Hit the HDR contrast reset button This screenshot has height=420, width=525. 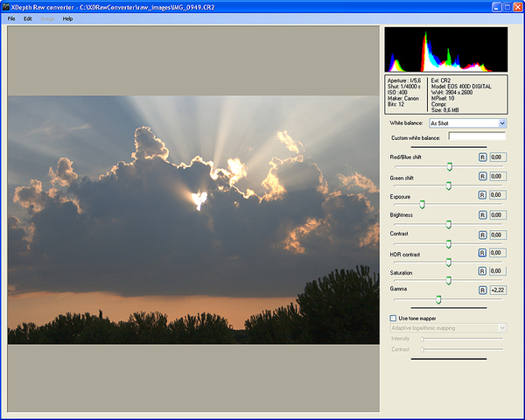pos(482,254)
